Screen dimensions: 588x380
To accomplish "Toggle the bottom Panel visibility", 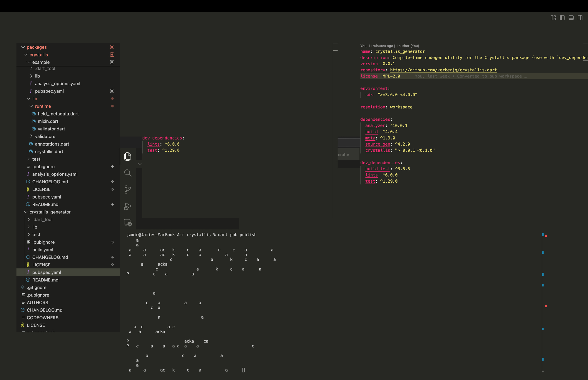I will pos(571,18).
